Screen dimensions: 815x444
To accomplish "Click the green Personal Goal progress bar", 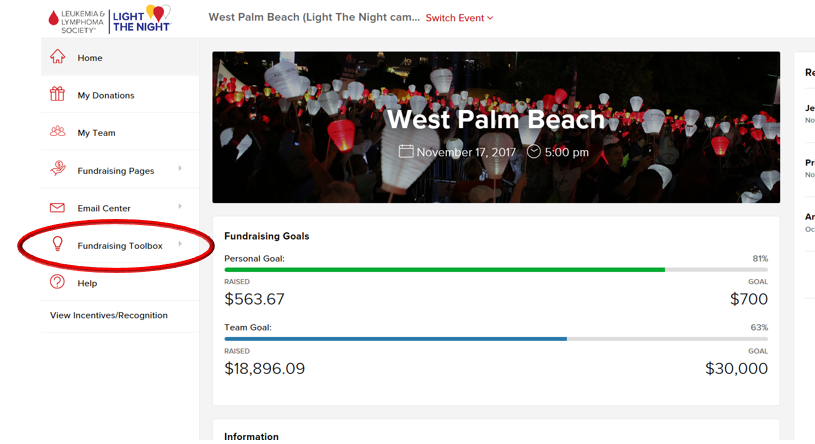I will click(x=444, y=270).
